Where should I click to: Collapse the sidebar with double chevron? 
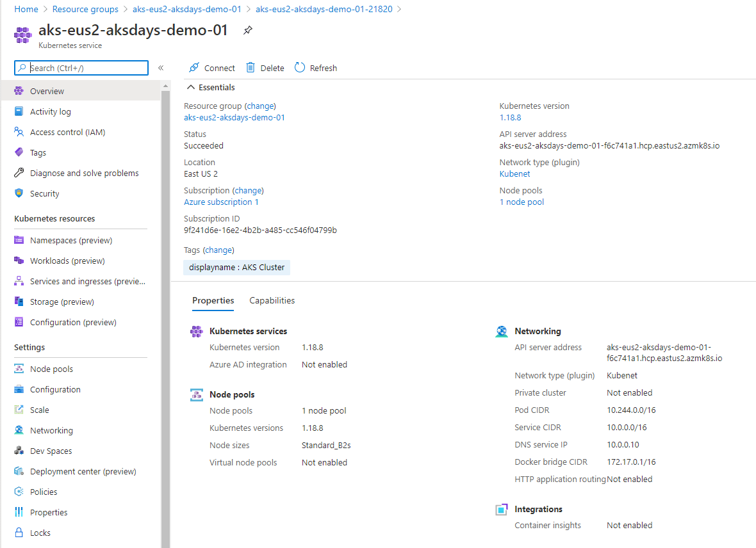point(161,68)
